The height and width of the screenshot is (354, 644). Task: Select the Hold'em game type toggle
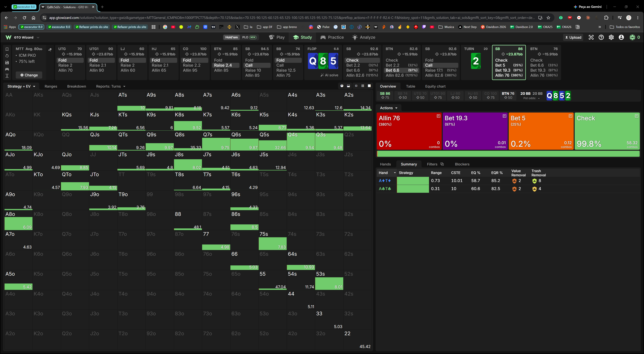(231, 37)
